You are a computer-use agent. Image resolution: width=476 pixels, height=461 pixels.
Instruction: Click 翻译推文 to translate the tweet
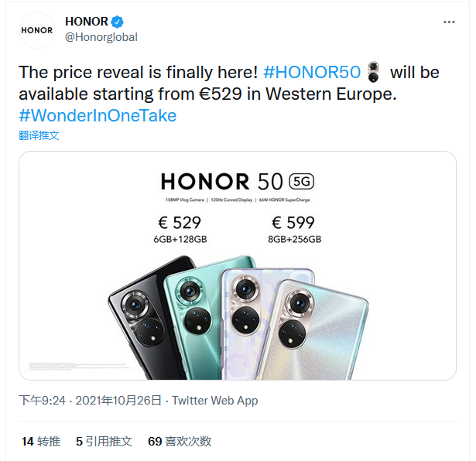coord(39,135)
